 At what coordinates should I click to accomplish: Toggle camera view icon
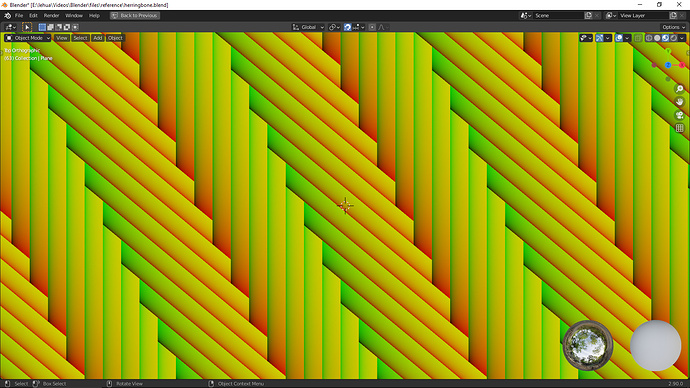[x=679, y=115]
